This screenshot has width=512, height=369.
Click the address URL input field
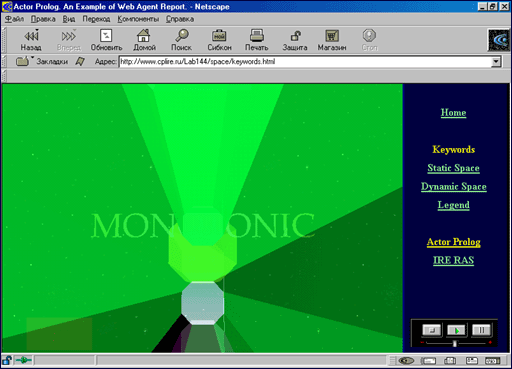pos(305,62)
